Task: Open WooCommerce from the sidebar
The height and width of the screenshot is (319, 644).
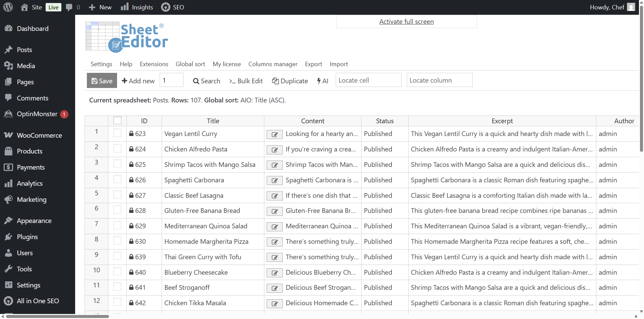Action: pyautogui.click(x=39, y=135)
